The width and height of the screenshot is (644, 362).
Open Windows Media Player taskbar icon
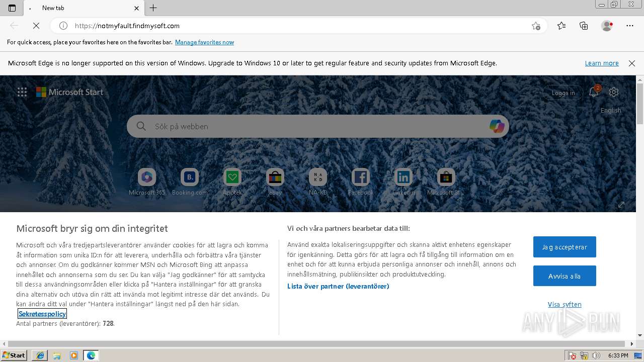coord(74,355)
